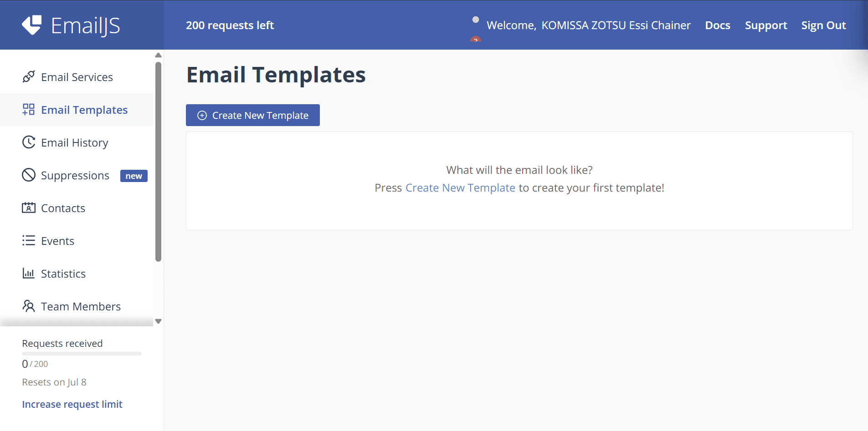Screen dimensions: 868x431
Task: Click the Email Templates grid icon
Action: [x=28, y=109]
